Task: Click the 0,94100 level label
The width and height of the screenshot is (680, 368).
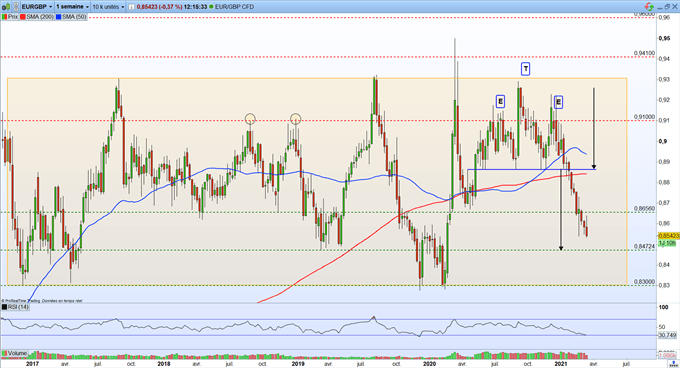Action: coord(644,53)
